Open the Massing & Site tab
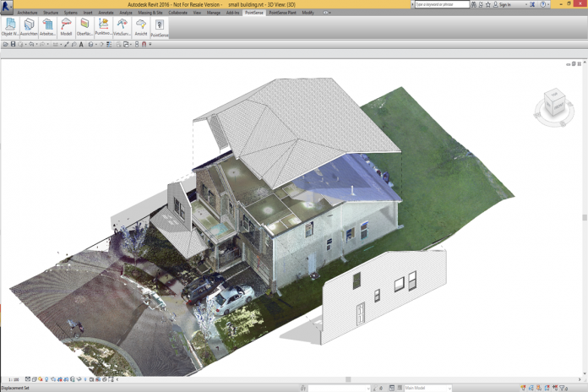This screenshot has height=392, width=588. (x=151, y=13)
